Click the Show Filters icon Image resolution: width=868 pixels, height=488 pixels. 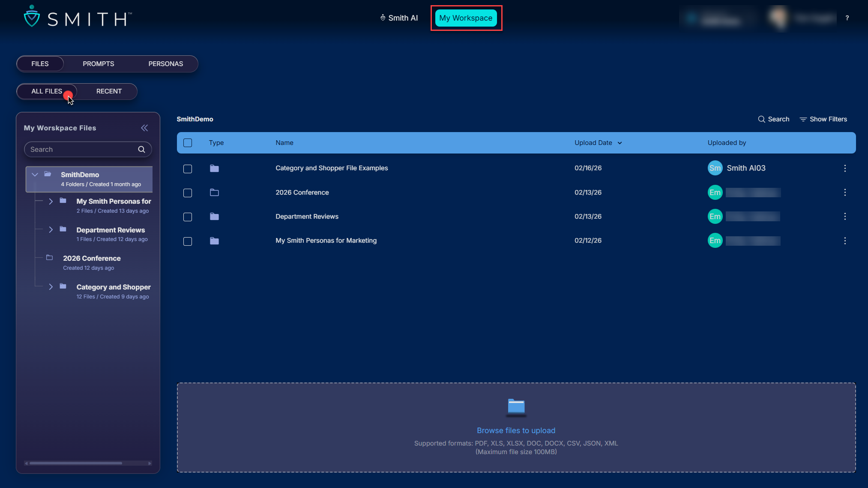tap(803, 119)
